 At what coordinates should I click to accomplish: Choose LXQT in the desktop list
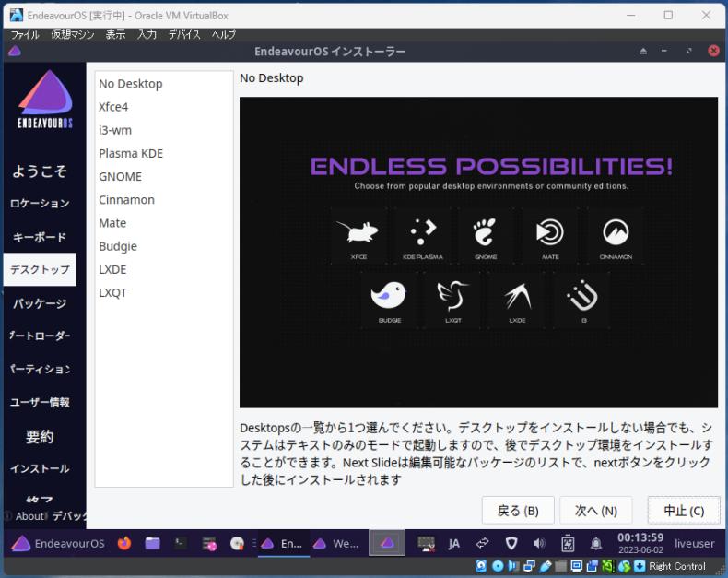[x=163, y=293]
